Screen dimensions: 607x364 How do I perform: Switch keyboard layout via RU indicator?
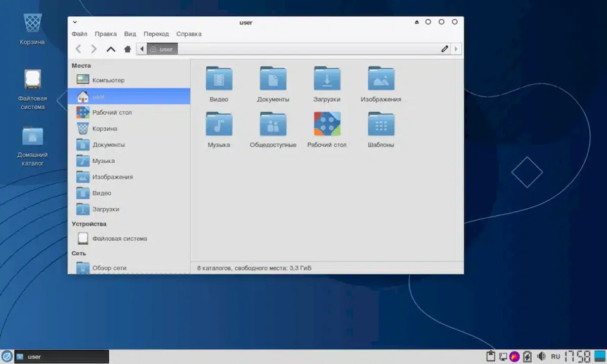pos(555,356)
